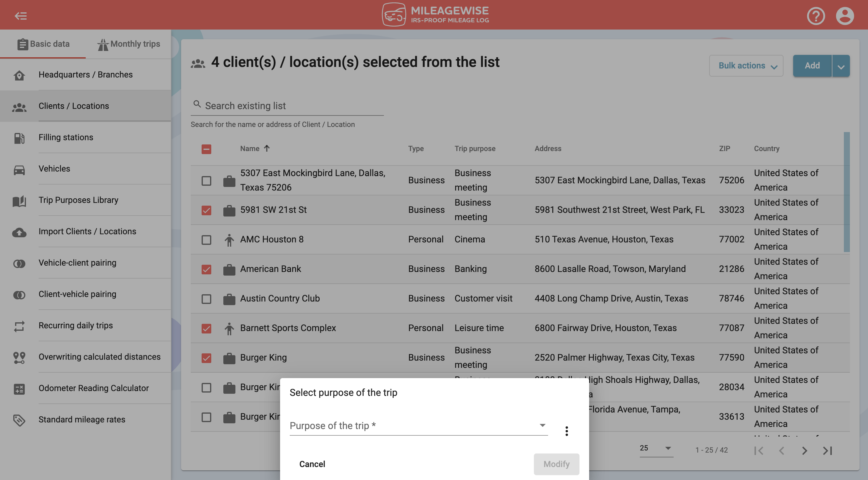
Task: Open the user account profile icon
Action: click(x=845, y=16)
